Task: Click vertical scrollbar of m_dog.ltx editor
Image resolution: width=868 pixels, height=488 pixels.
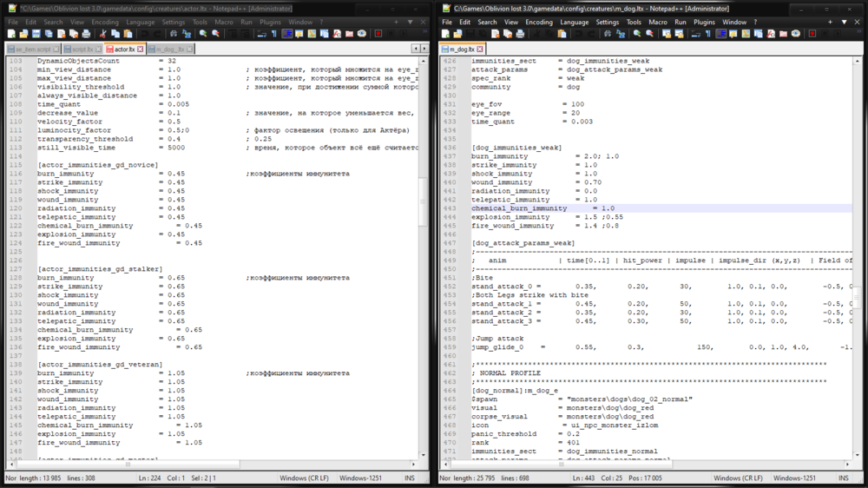Action: click(863, 260)
